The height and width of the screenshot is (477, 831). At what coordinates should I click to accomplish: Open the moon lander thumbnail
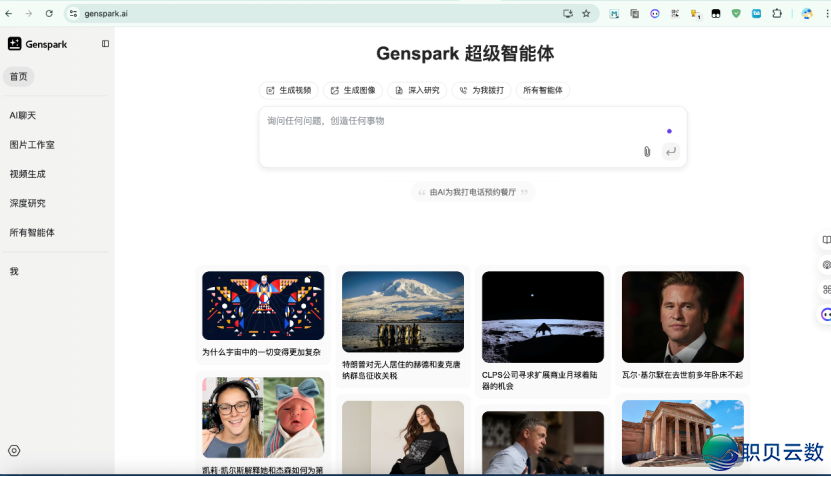tap(543, 317)
